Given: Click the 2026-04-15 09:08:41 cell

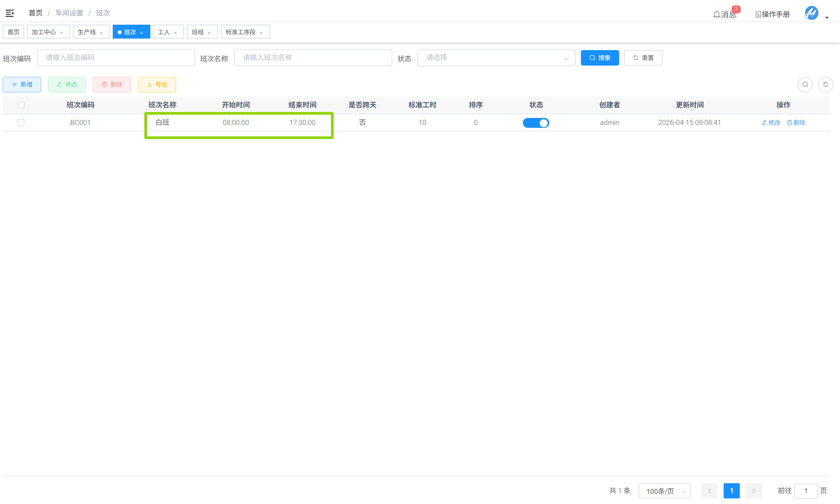Looking at the screenshot, I should [x=689, y=123].
